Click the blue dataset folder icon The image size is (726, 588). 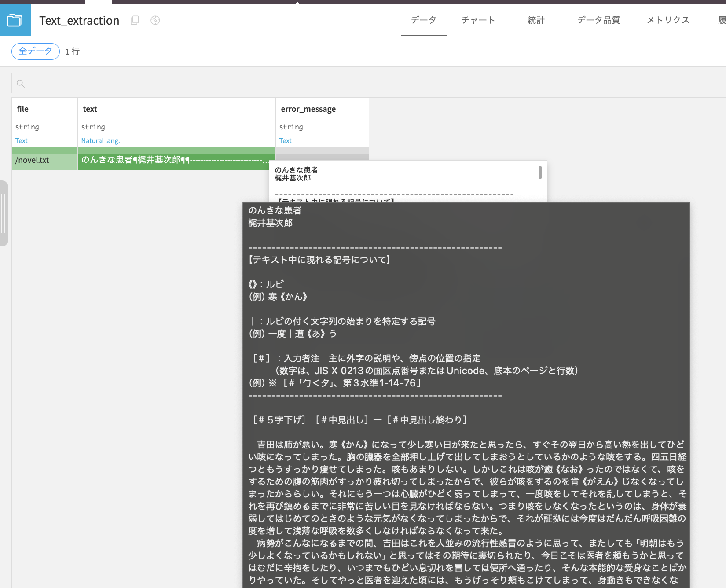pos(15,20)
